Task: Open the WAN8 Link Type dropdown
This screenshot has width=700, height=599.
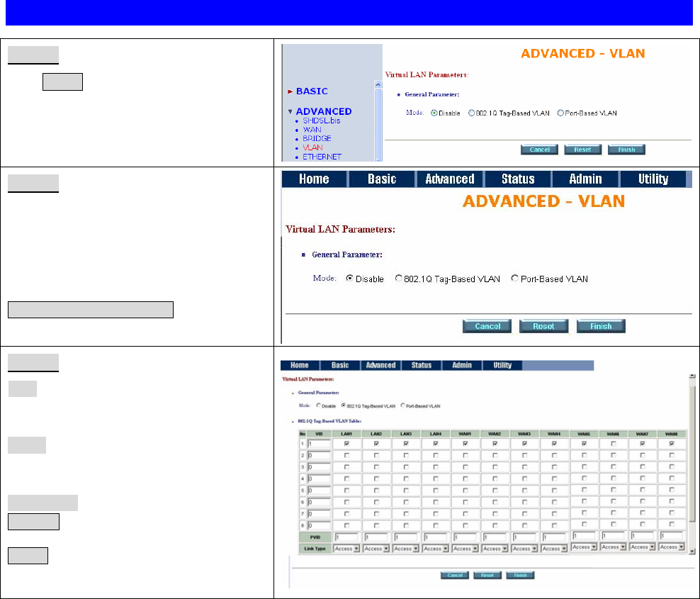Action: 672,547
